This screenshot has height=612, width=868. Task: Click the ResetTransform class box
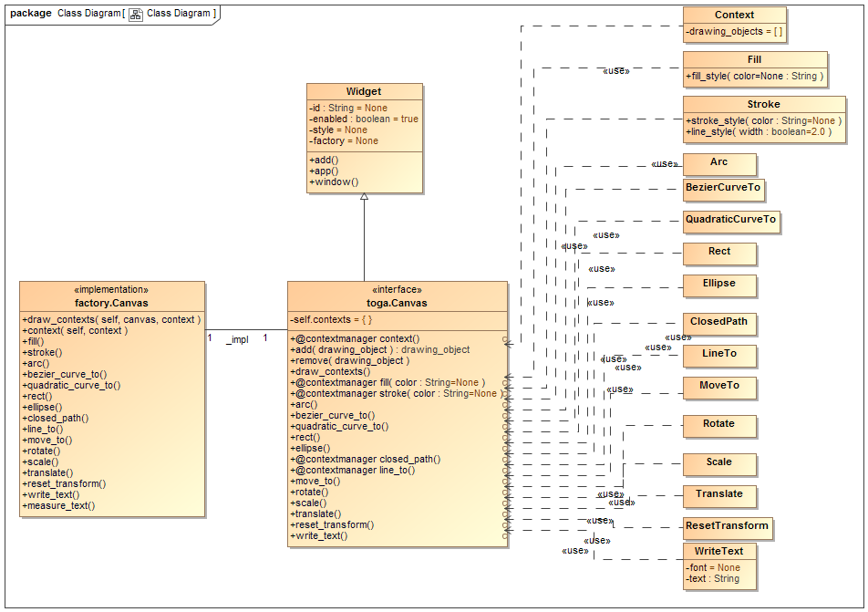pyautogui.click(x=726, y=528)
